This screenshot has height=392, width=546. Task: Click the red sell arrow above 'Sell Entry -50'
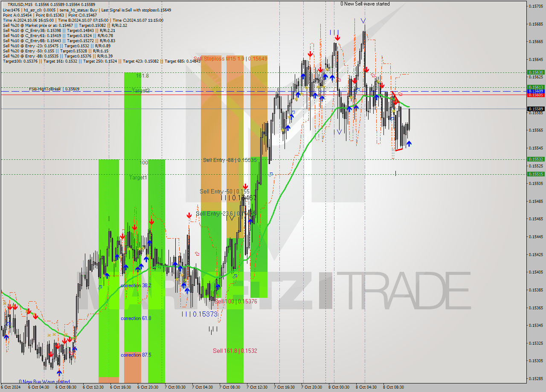tap(246, 186)
